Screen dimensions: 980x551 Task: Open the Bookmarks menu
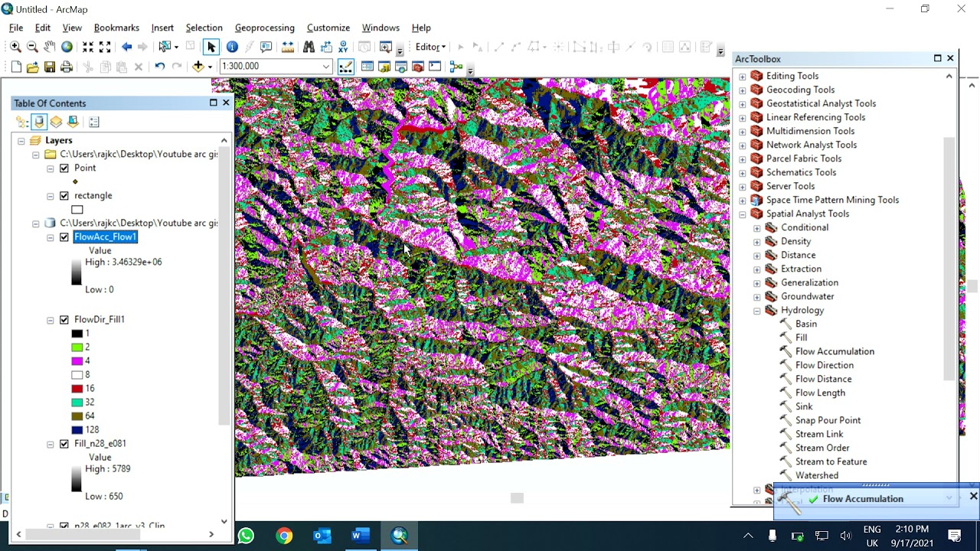(116, 28)
